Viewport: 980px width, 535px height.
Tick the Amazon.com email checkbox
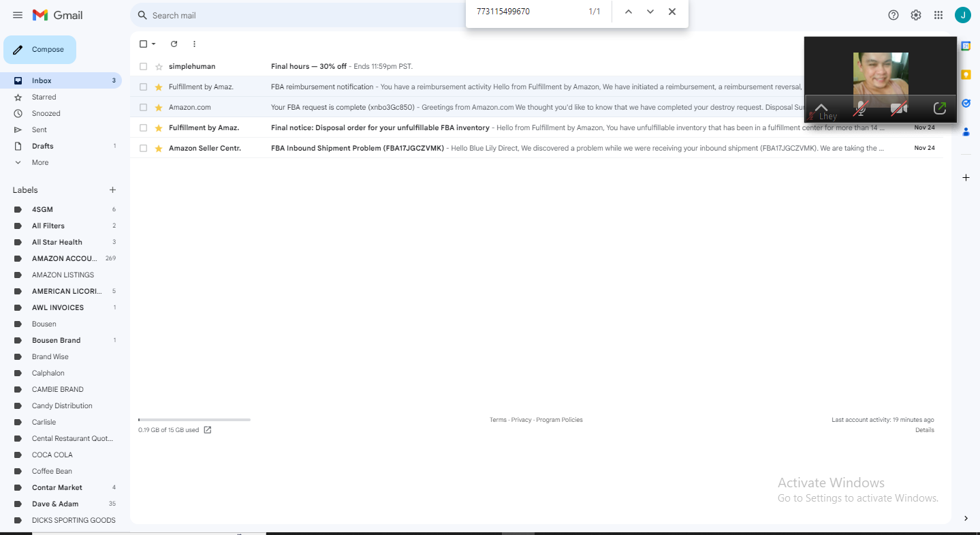(x=143, y=107)
